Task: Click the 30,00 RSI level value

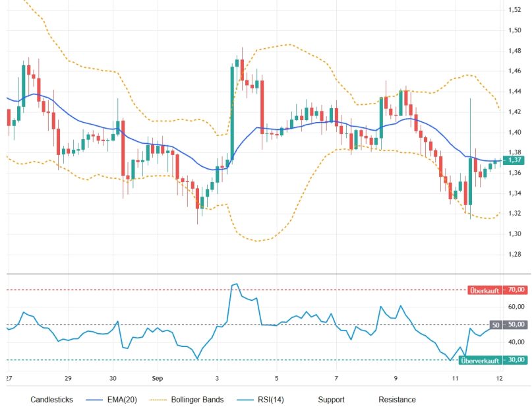Action: pyautogui.click(x=516, y=360)
